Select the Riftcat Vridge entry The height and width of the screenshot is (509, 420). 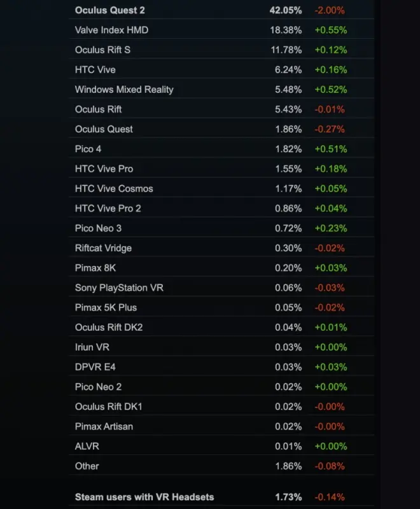pos(103,248)
